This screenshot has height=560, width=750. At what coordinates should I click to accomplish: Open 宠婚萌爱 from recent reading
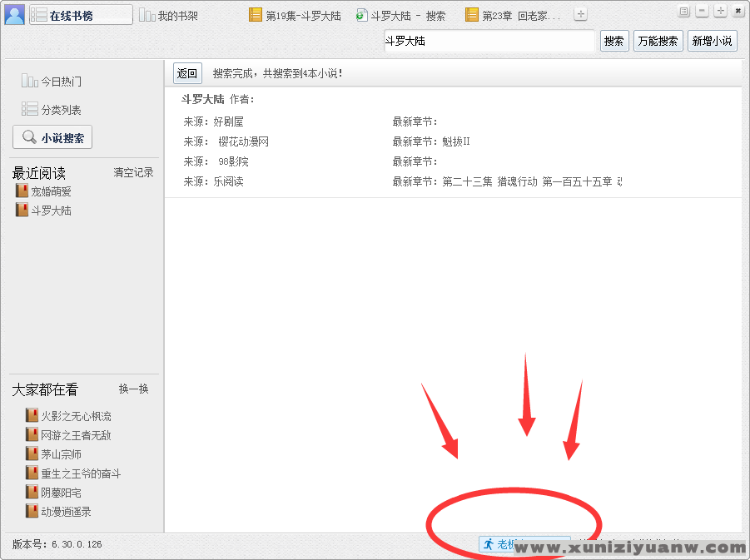point(51,191)
